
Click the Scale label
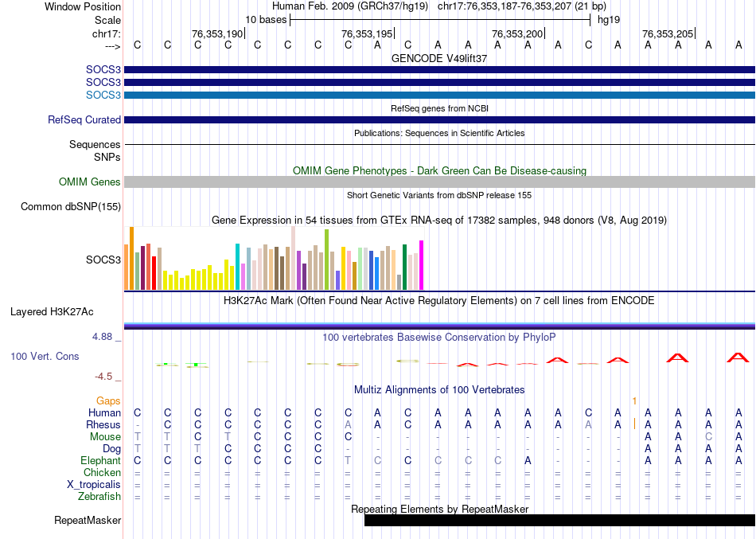coord(107,20)
